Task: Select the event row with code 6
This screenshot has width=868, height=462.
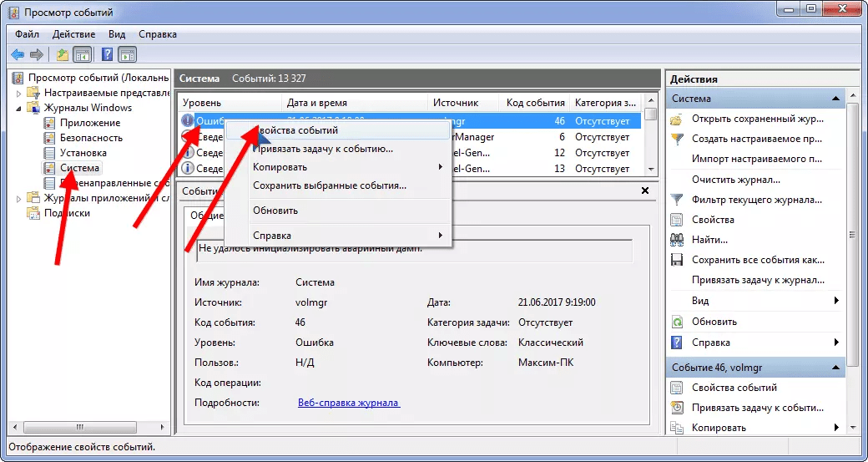Action: 410,137
